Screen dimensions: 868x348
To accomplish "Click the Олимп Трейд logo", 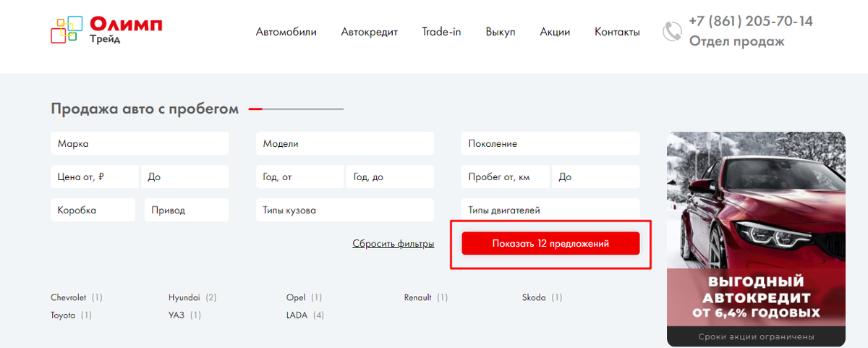I will point(106,30).
